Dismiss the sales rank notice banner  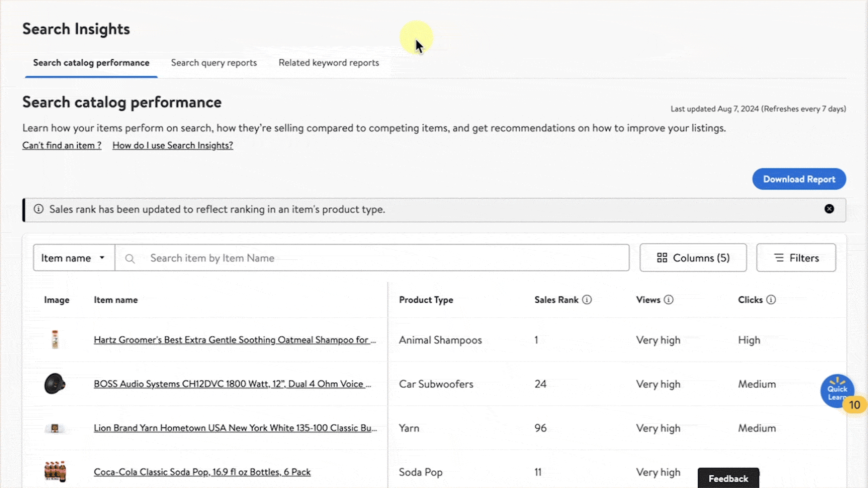829,209
